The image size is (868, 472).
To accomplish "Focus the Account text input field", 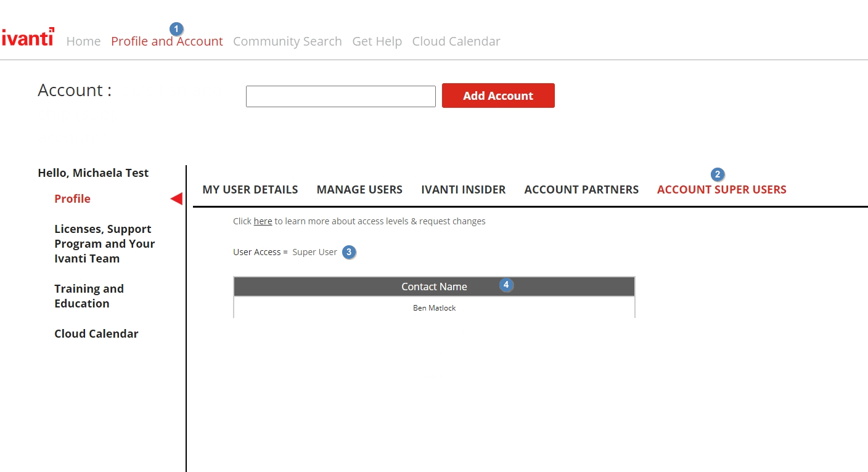I will pyautogui.click(x=340, y=96).
